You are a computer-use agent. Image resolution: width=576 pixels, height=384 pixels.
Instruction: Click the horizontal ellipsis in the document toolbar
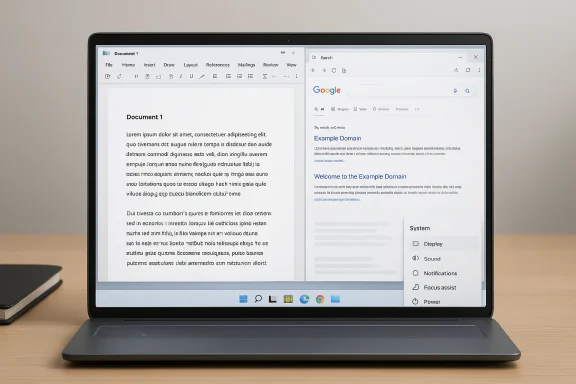point(286,76)
